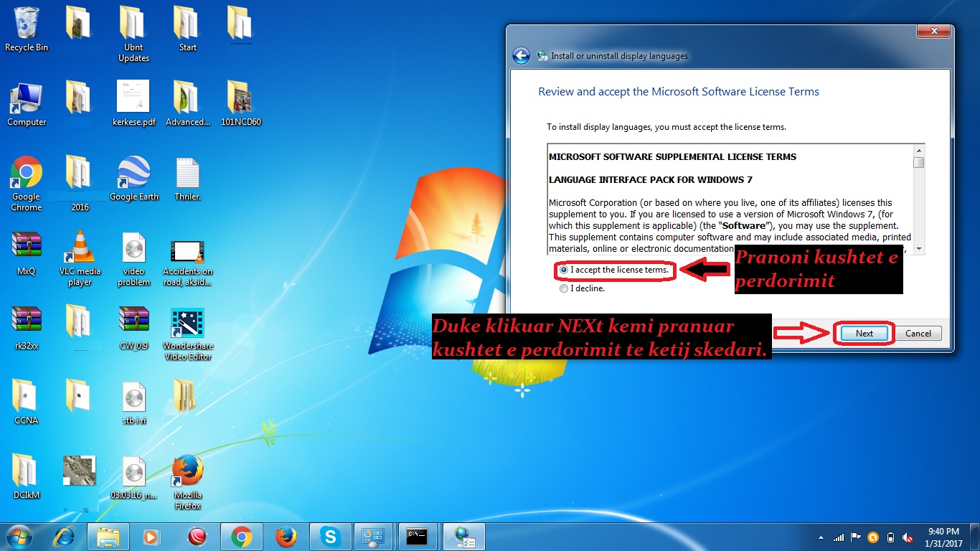Select the 03.03.16_n... disc image icon
Image resolution: width=980 pixels, height=551 pixels.
click(133, 477)
